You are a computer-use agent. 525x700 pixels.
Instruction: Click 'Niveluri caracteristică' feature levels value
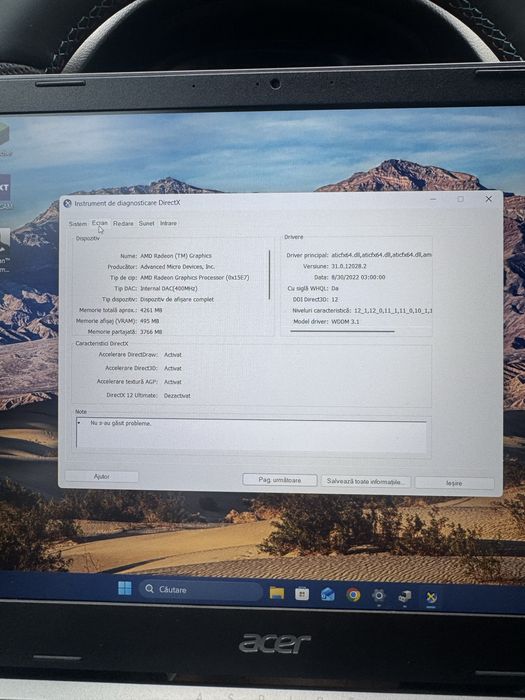point(393,310)
